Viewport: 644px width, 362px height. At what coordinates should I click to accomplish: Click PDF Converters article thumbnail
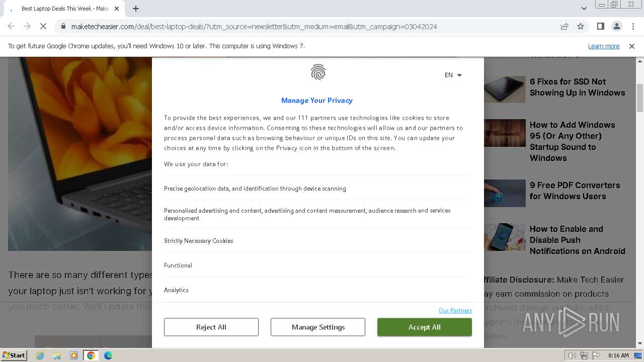point(505,193)
